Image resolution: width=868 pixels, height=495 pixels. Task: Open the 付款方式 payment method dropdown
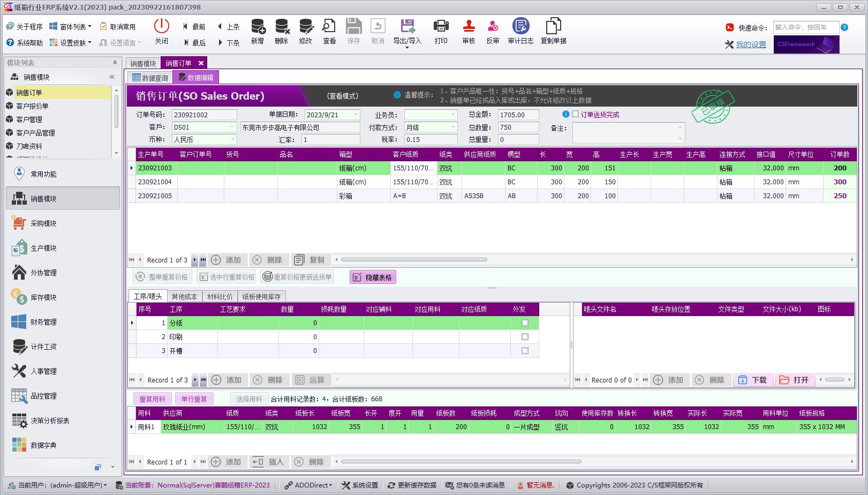pyautogui.click(x=452, y=127)
